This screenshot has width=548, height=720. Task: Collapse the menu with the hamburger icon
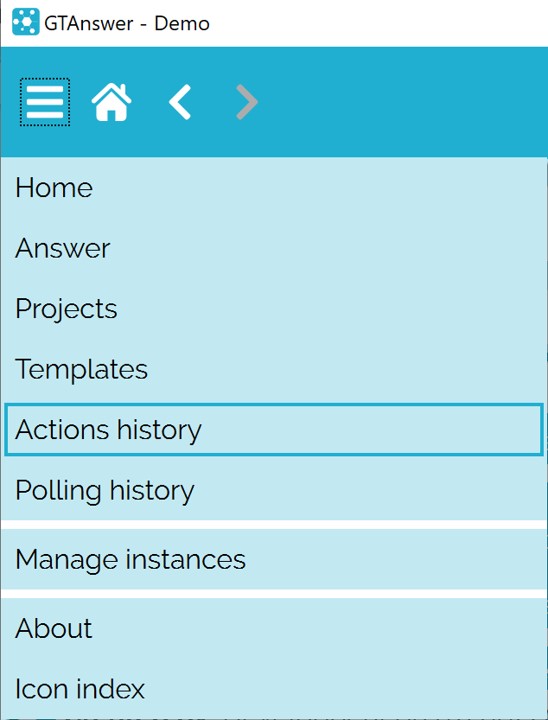click(x=45, y=102)
